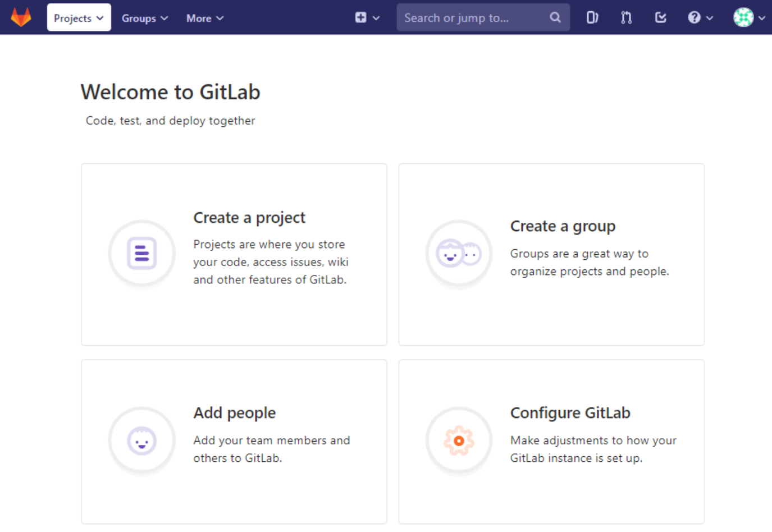
Task: Click the plus icon to create new item
Action: [360, 17]
